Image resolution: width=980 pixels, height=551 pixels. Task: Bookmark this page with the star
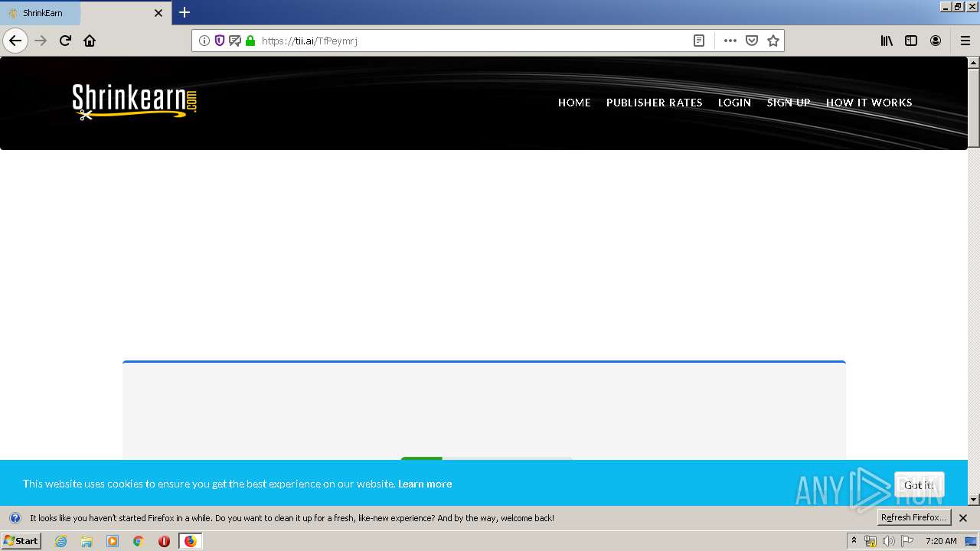tap(773, 41)
